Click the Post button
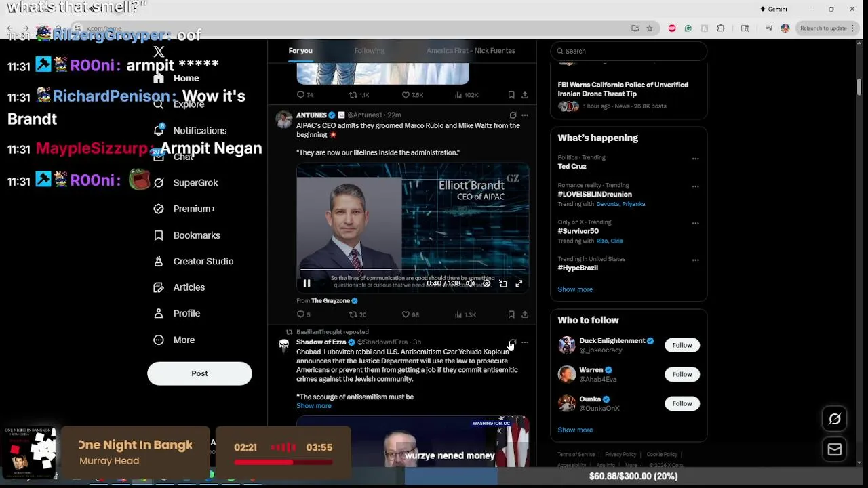Image resolution: width=868 pixels, height=488 pixels. pyautogui.click(x=199, y=373)
